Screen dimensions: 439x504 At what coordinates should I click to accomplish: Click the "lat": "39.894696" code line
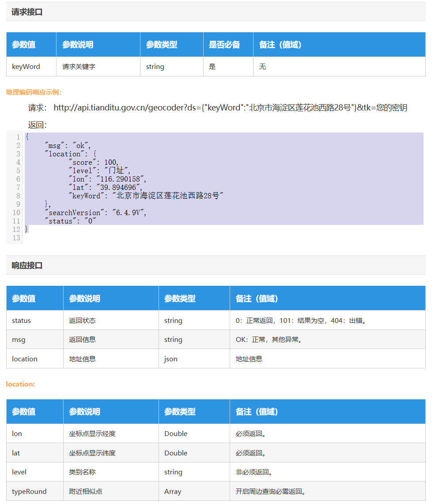point(106,187)
